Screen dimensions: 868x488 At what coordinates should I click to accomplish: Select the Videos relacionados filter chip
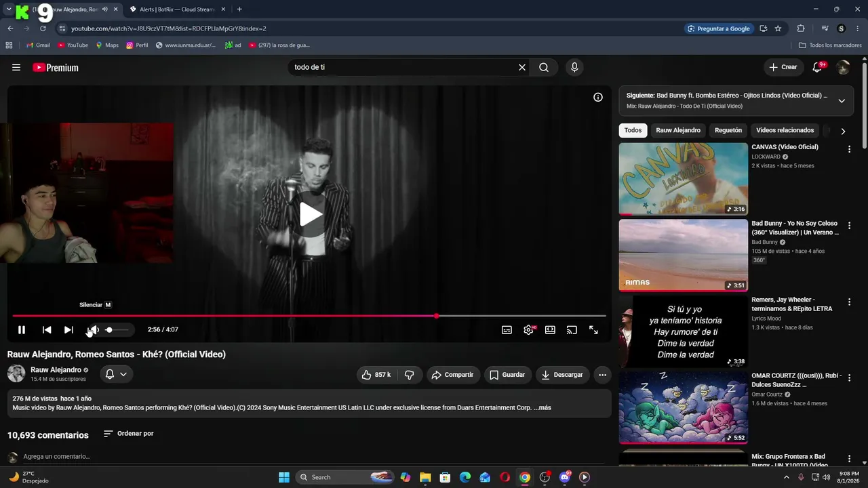pyautogui.click(x=785, y=130)
